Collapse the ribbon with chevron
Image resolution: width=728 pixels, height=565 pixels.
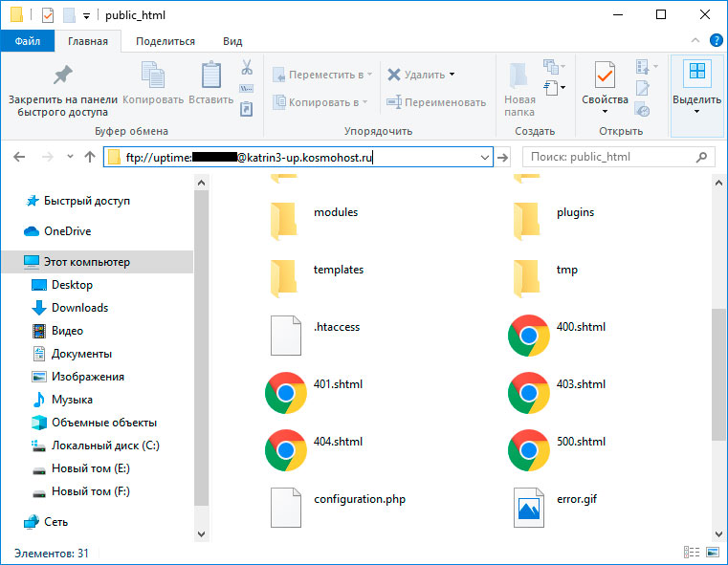(x=695, y=41)
